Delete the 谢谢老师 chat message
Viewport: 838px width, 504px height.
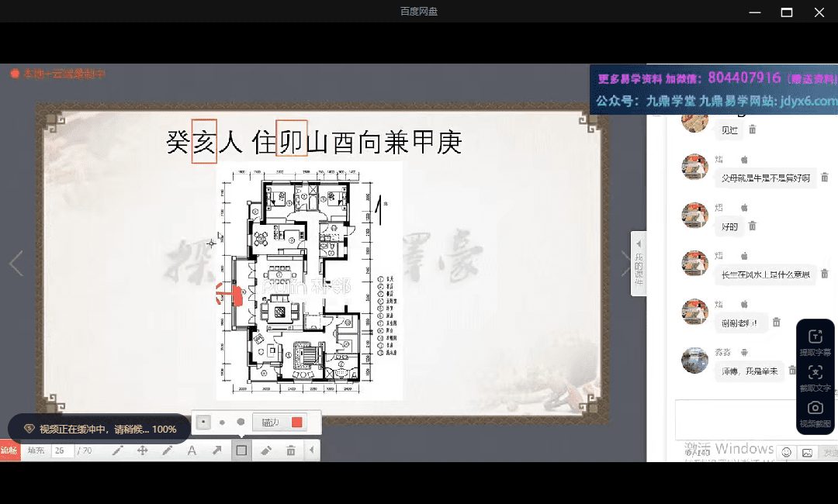[776, 323]
